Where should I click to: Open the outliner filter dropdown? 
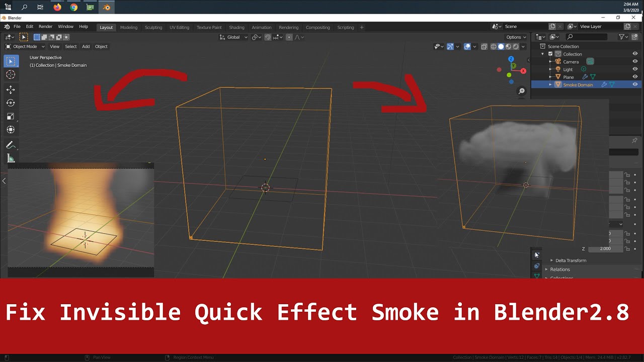coord(623,37)
